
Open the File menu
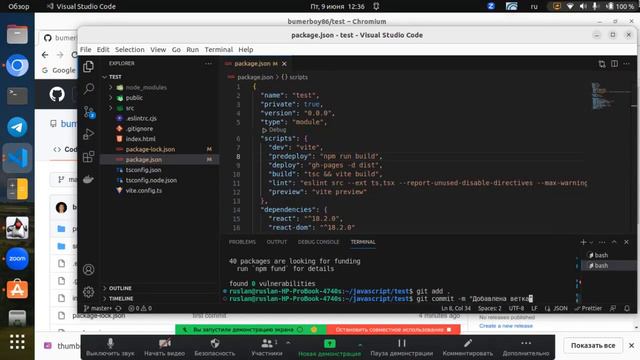[86, 49]
